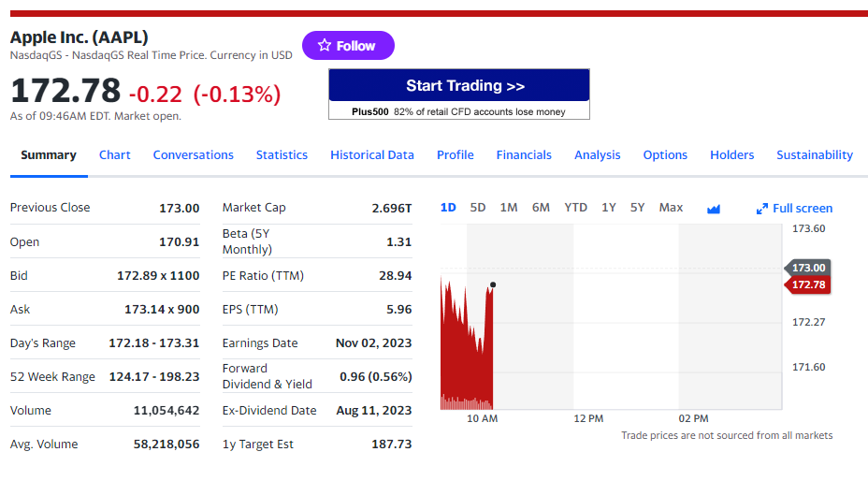The width and height of the screenshot is (868, 481).
Task: Click the 10 AM chart axis label
Action: pyautogui.click(x=482, y=419)
